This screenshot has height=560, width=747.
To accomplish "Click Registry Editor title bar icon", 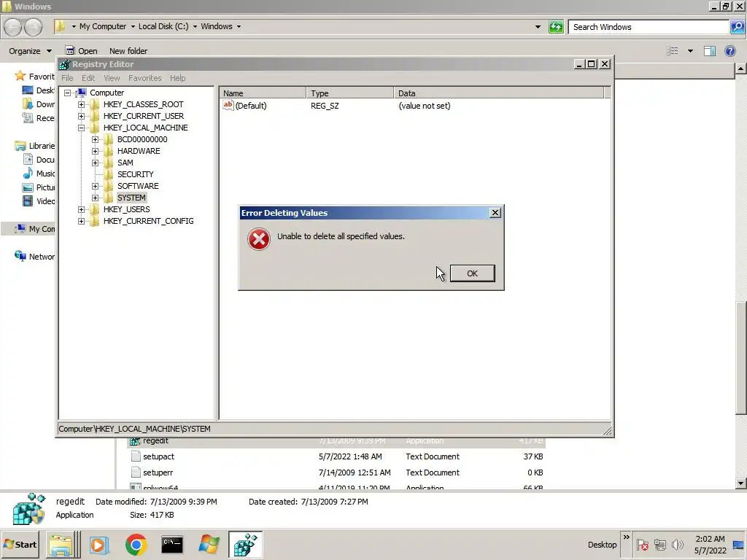I will click(x=64, y=64).
